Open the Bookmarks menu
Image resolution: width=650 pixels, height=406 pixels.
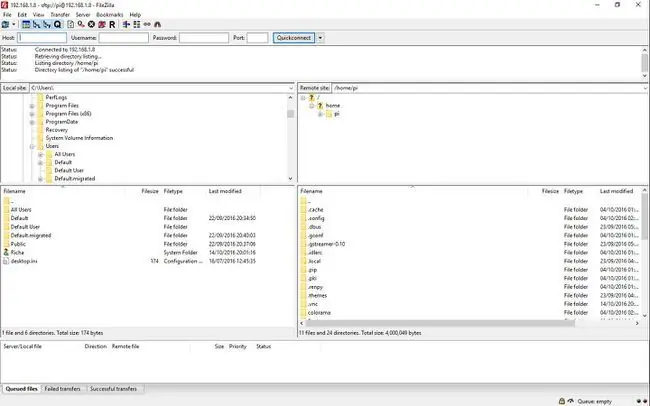(x=109, y=15)
